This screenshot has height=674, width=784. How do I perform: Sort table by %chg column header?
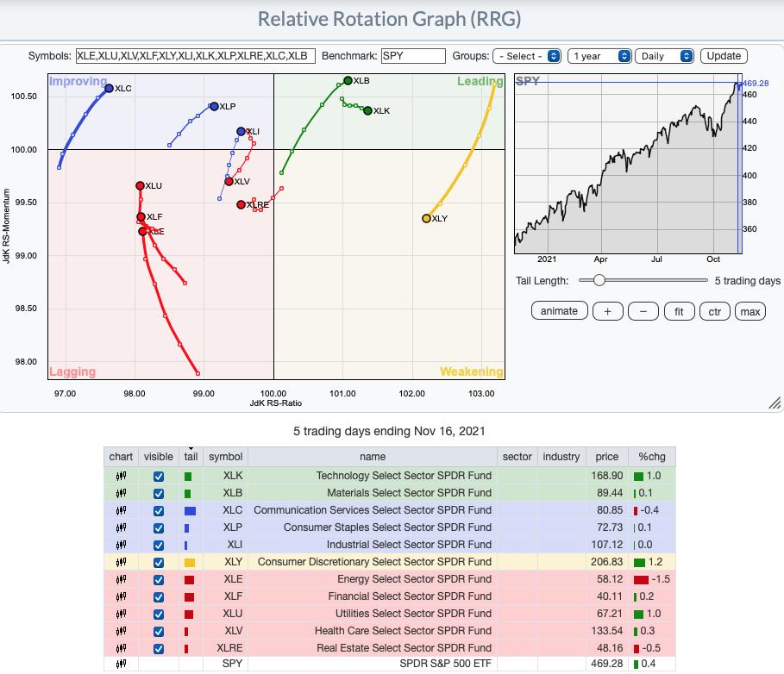pos(652,457)
